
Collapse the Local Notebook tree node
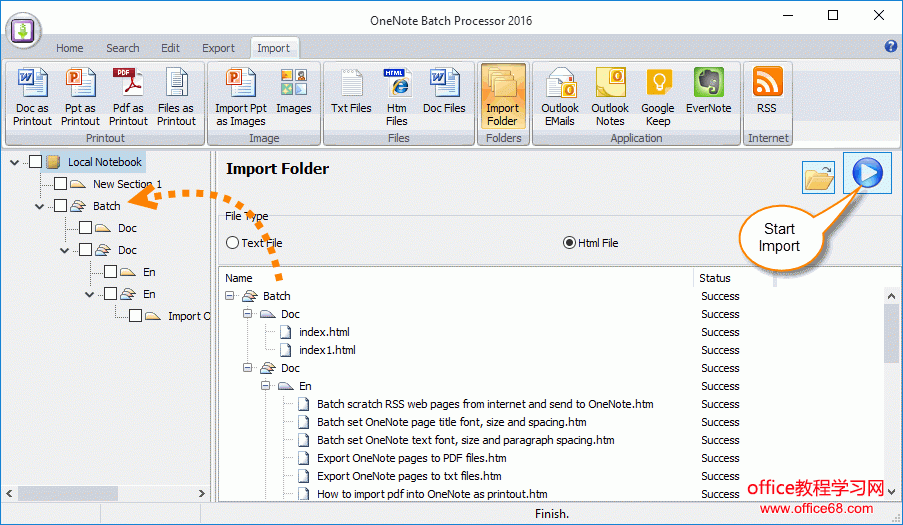14,162
